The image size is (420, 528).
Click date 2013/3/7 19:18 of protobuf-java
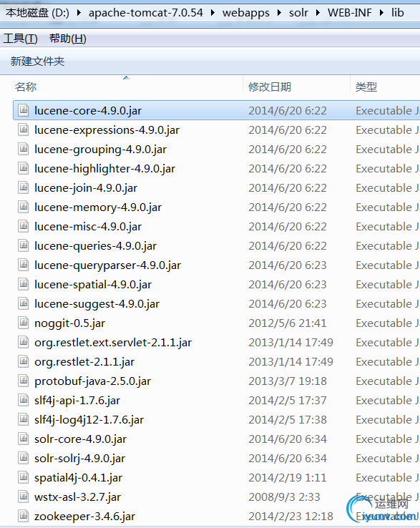288,381
